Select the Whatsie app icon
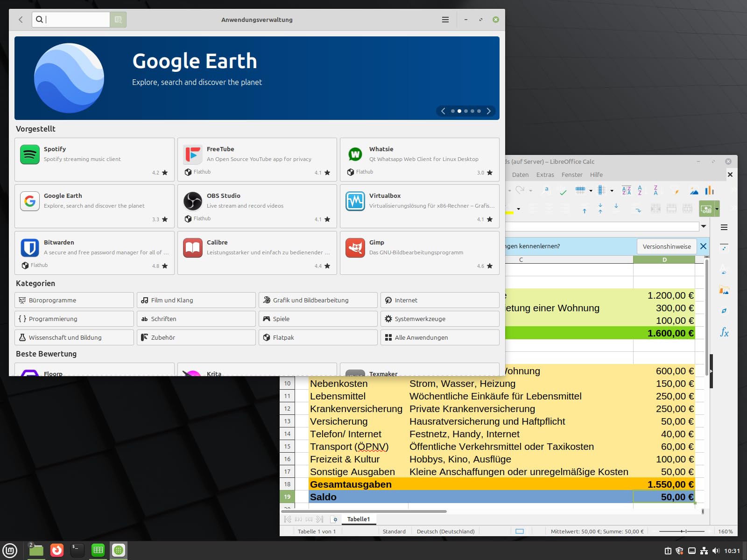This screenshot has height=560, width=747. [x=355, y=154]
